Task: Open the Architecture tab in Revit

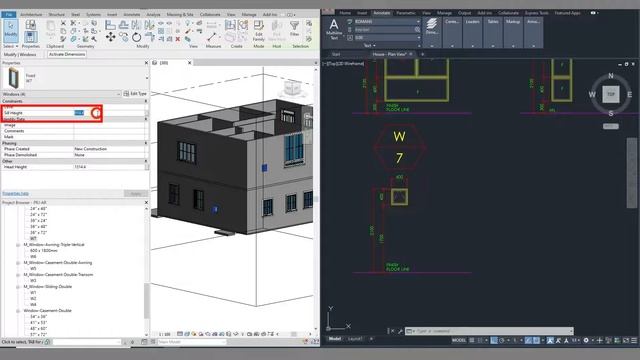Action: tap(31, 14)
